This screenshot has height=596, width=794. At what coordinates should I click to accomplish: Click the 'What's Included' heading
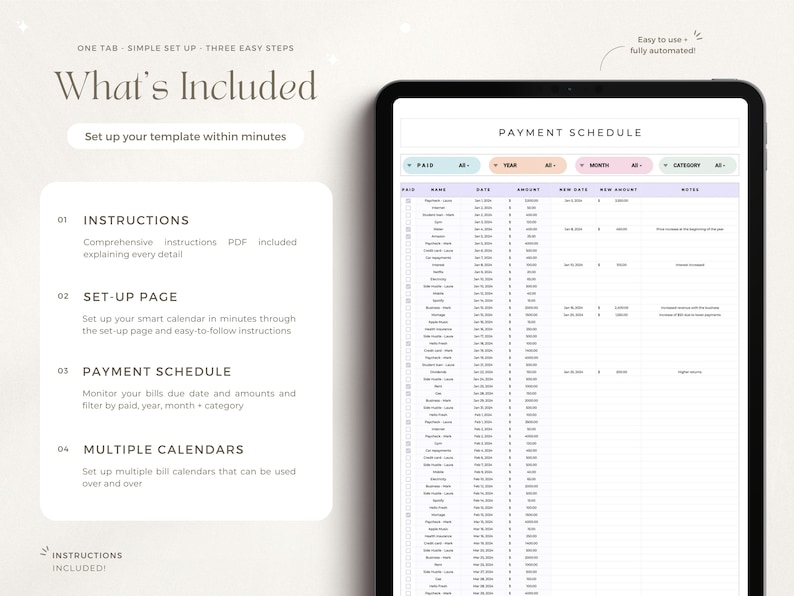coord(185,86)
